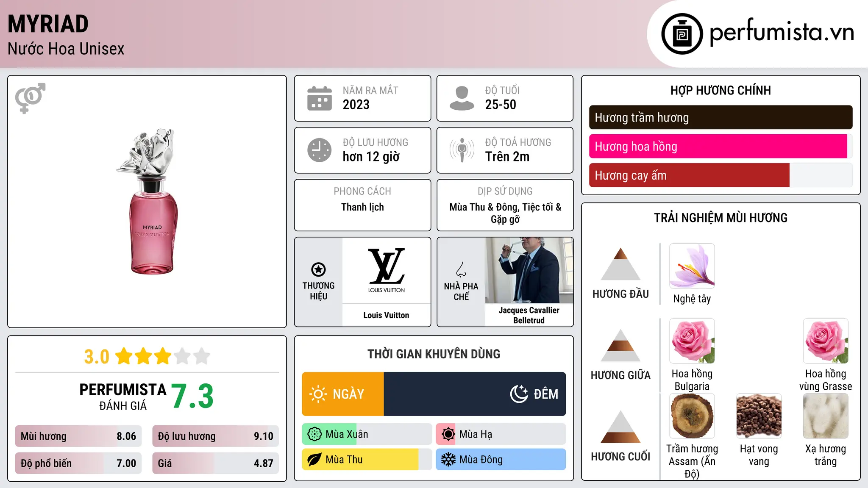Open the Hạt vong vang note image

click(759, 416)
